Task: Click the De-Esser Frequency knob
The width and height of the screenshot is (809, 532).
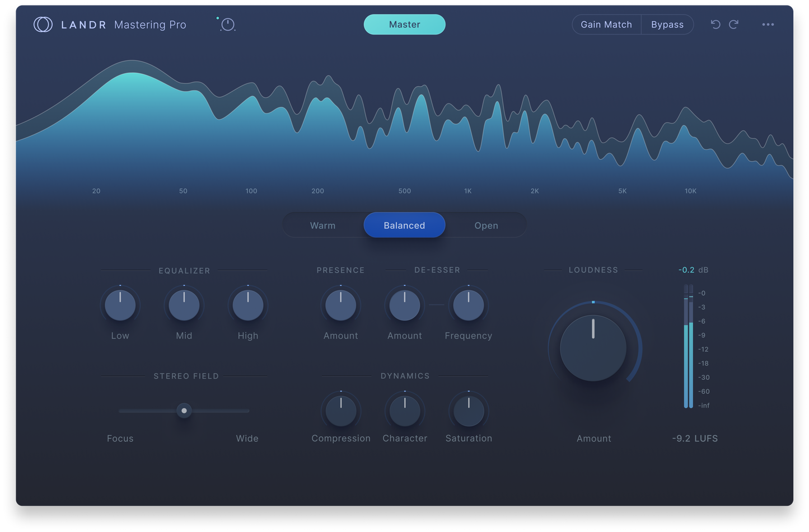Action: [469, 305]
